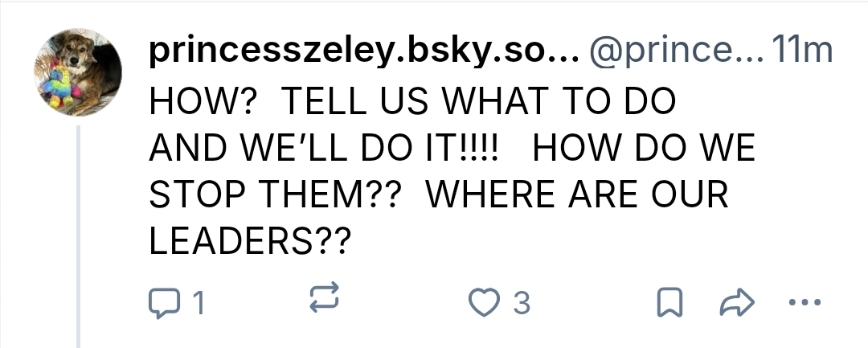Image resolution: width=868 pixels, height=348 pixels.
Task: Visit the princesszeley.bsky.so... display name
Action: (360, 52)
